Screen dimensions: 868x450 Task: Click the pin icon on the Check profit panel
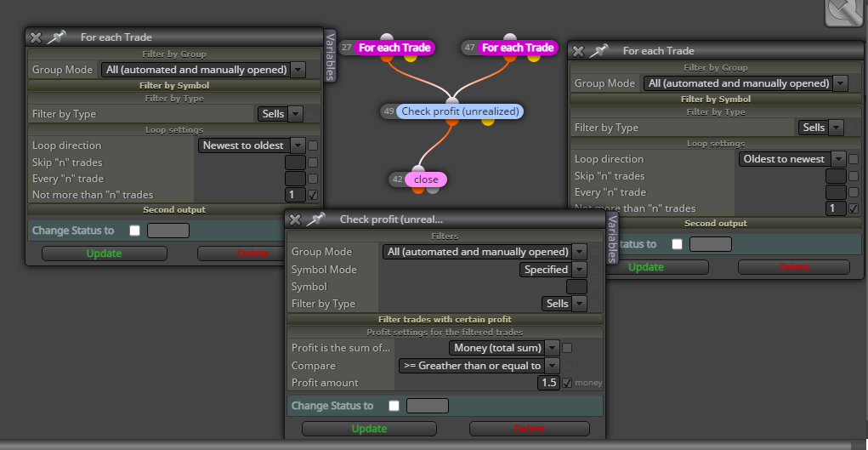point(315,219)
